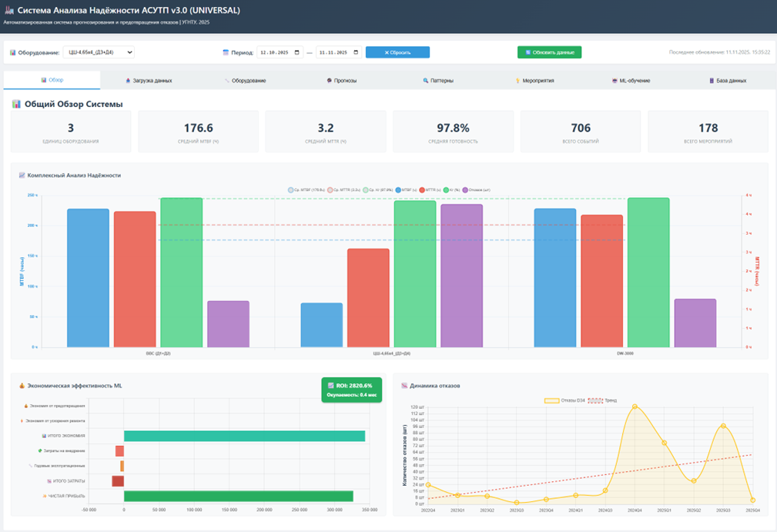Click the chart icon next to Оборудование label
This screenshot has height=532, width=777.
pyautogui.click(x=13, y=52)
